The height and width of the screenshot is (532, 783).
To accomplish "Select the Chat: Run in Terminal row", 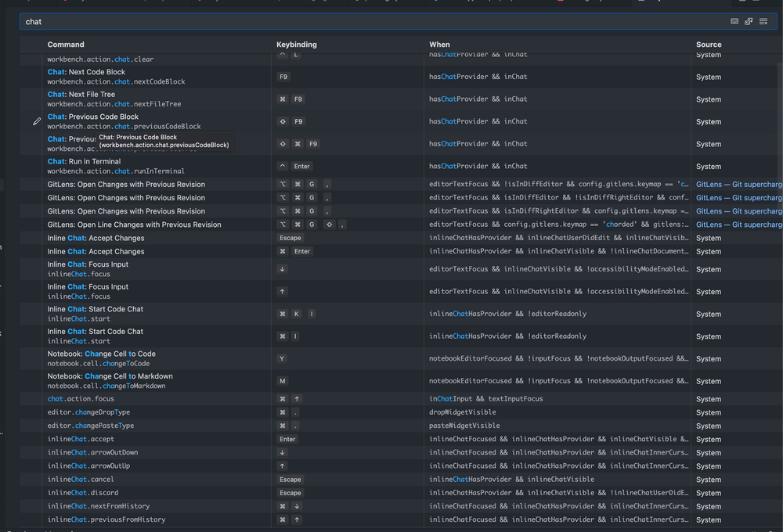I will coord(157,166).
